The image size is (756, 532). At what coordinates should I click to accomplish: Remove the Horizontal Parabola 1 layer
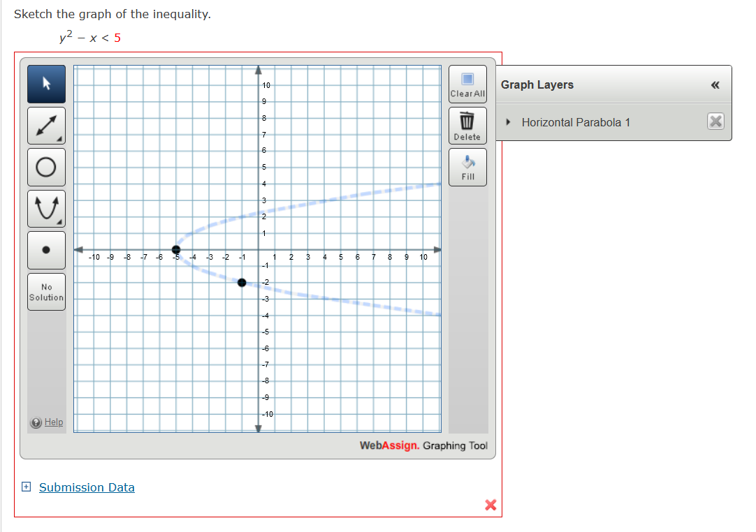point(715,121)
